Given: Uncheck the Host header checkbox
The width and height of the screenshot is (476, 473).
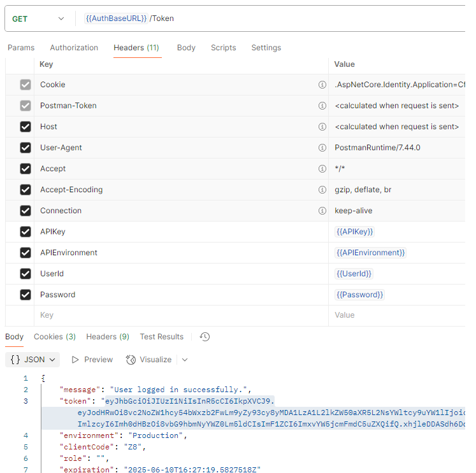Looking at the screenshot, I should (x=25, y=127).
